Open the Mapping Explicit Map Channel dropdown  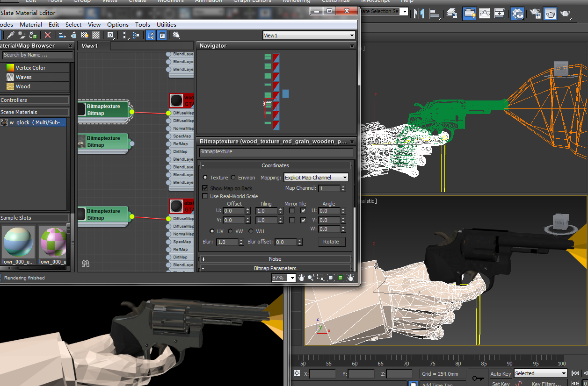pos(316,178)
